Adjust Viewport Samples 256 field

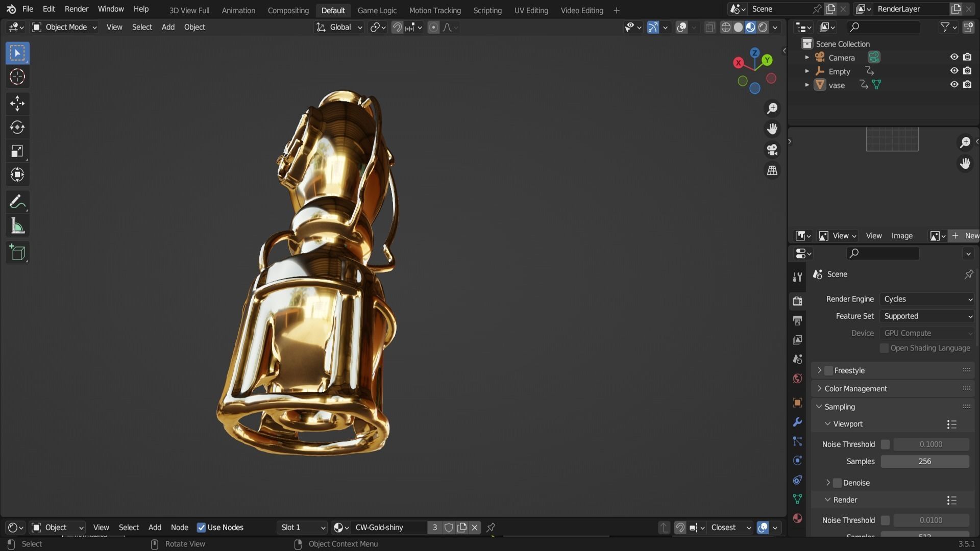tap(924, 462)
